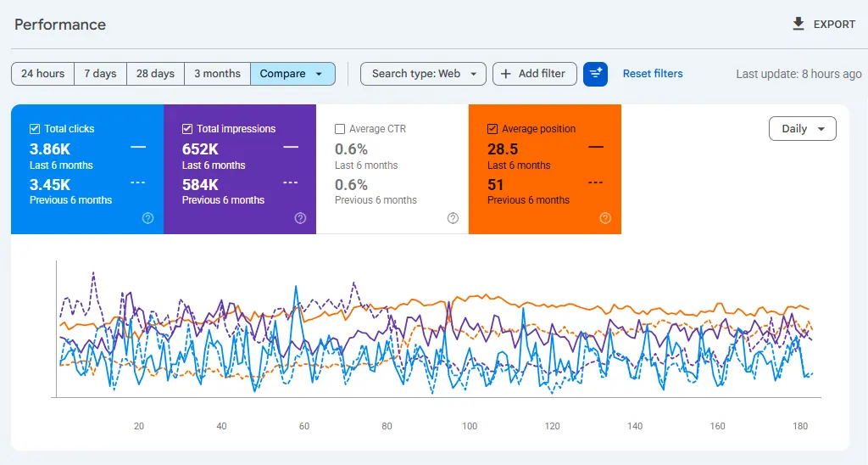
Task: Click the Reset filters link
Action: pos(653,74)
